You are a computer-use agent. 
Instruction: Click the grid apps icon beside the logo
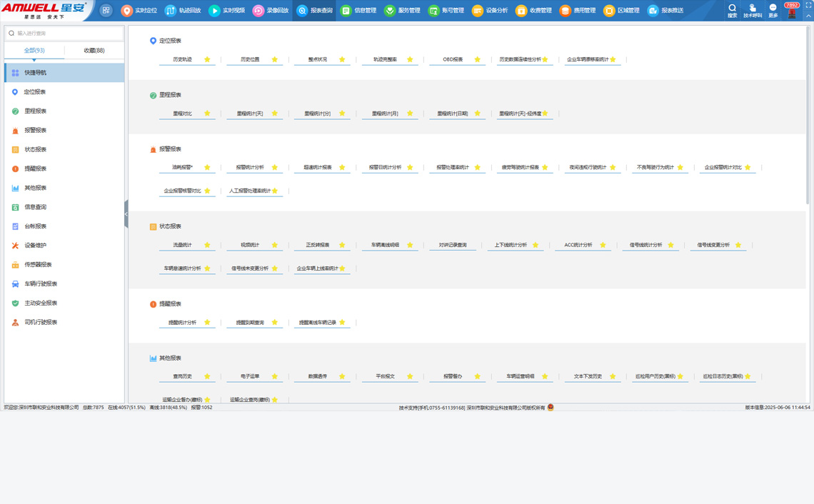click(x=106, y=11)
